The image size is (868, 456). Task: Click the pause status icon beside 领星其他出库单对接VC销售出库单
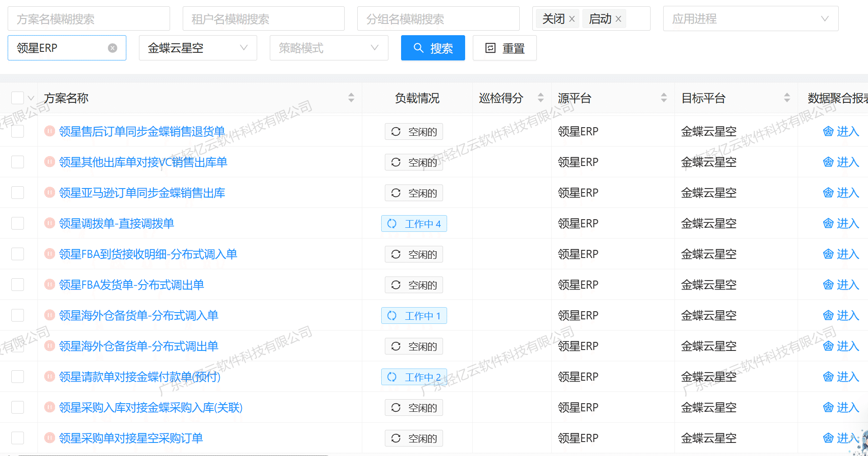[50, 162]
